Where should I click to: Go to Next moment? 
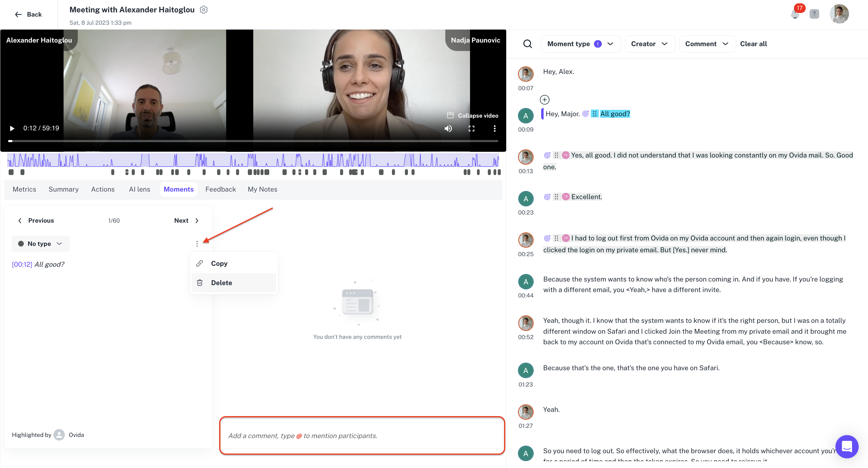(186, 221)
